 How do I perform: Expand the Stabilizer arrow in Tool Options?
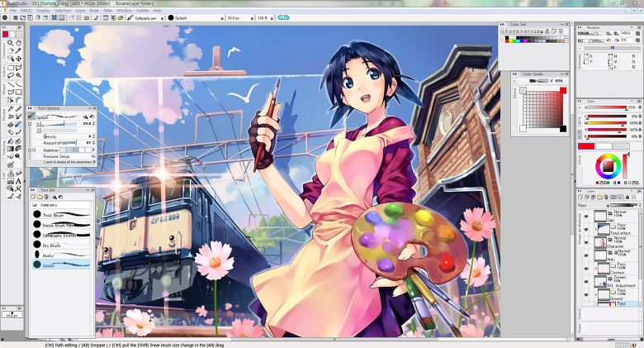pos(93,150)
